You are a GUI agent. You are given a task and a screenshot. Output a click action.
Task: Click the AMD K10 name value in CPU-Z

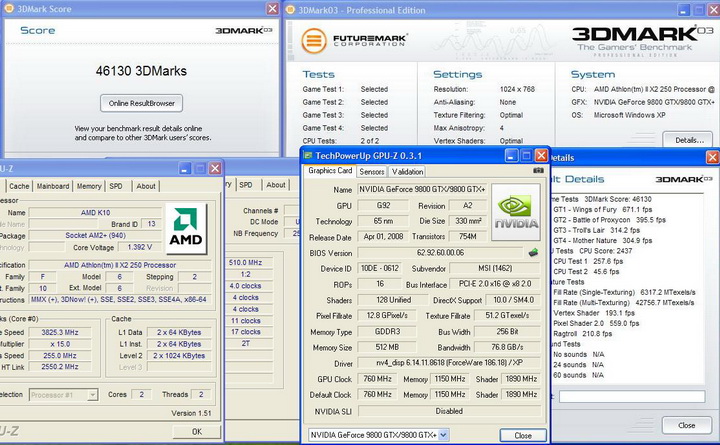95,213
